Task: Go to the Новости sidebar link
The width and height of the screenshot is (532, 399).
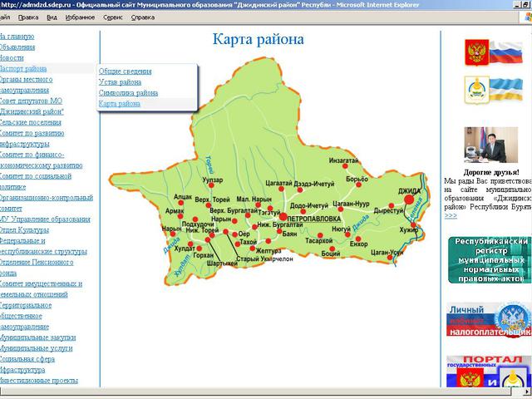Action: point(12,58)
